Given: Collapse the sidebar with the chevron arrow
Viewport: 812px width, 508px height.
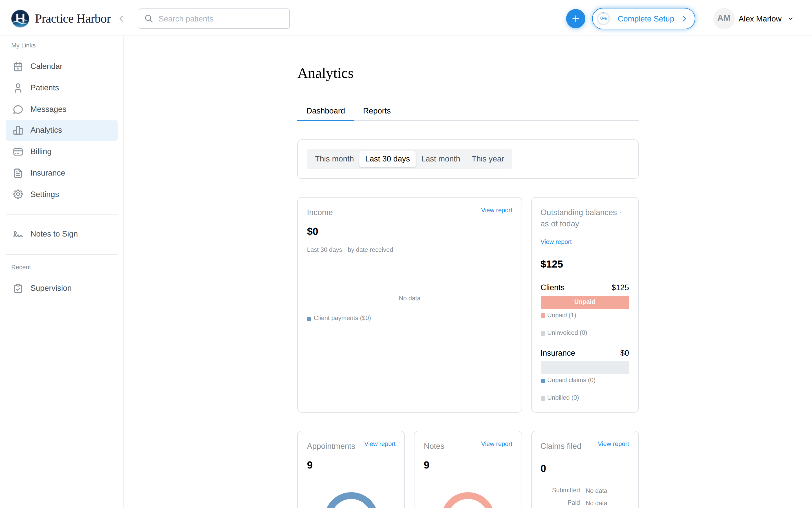Looking at the screenshot, I should [x=122, y=19].
